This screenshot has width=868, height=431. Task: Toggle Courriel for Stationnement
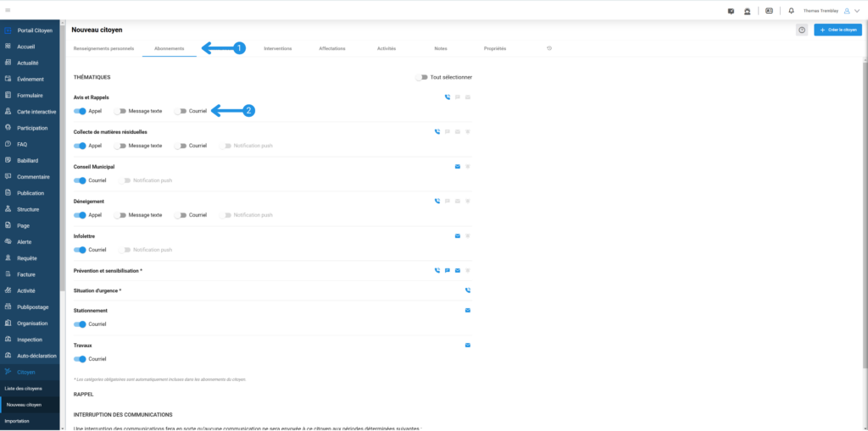(x=81, y=324)
